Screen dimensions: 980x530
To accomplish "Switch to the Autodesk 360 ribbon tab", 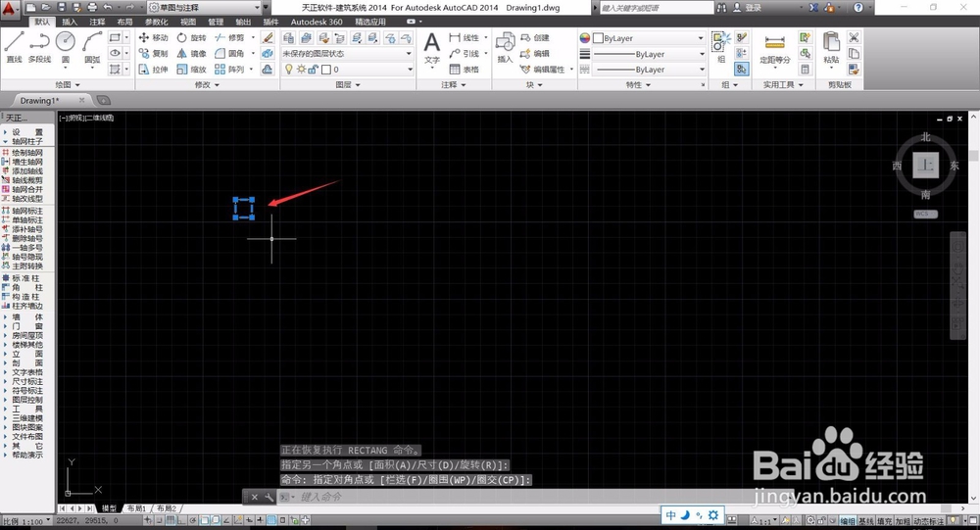I will click(317, 22).
